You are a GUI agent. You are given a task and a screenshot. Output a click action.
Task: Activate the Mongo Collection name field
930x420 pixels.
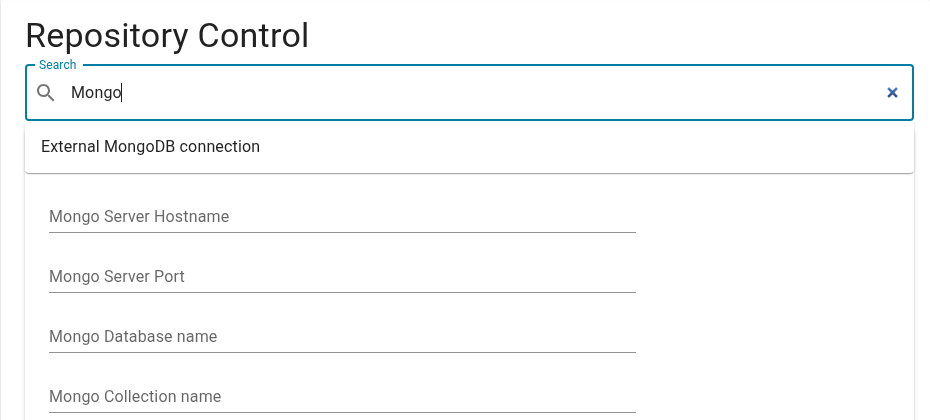click(x=342, y=396)
